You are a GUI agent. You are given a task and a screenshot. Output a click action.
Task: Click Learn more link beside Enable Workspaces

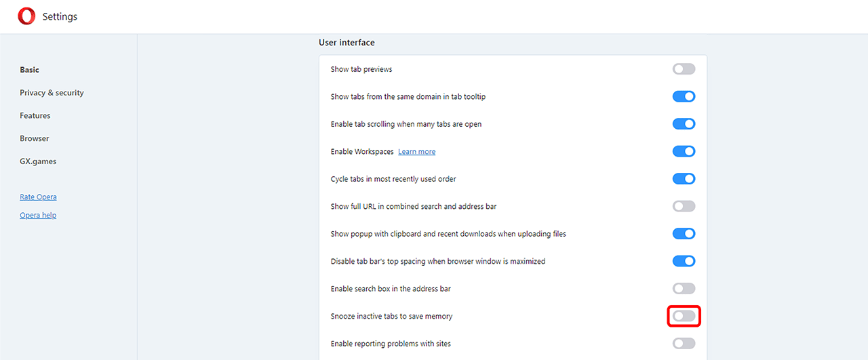416,152
